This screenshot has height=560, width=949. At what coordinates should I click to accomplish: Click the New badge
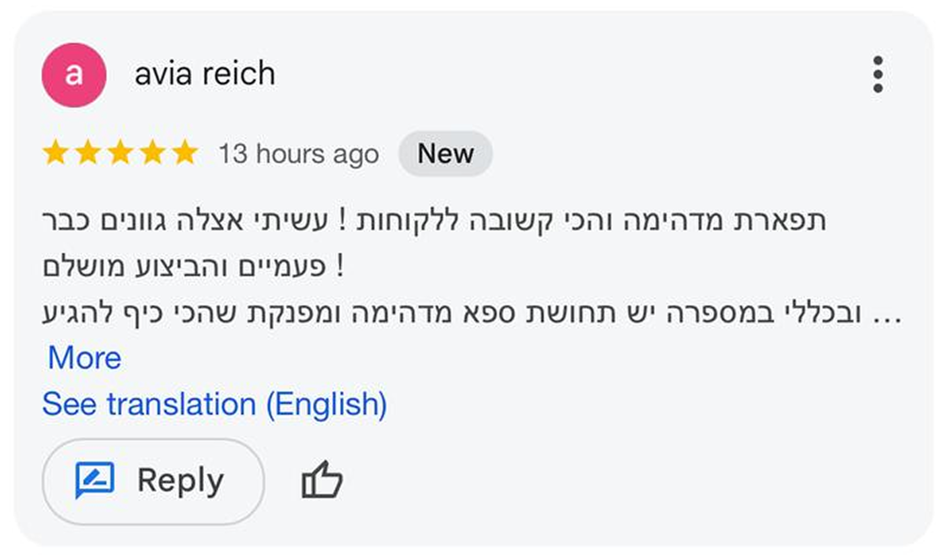coord(445,154)
